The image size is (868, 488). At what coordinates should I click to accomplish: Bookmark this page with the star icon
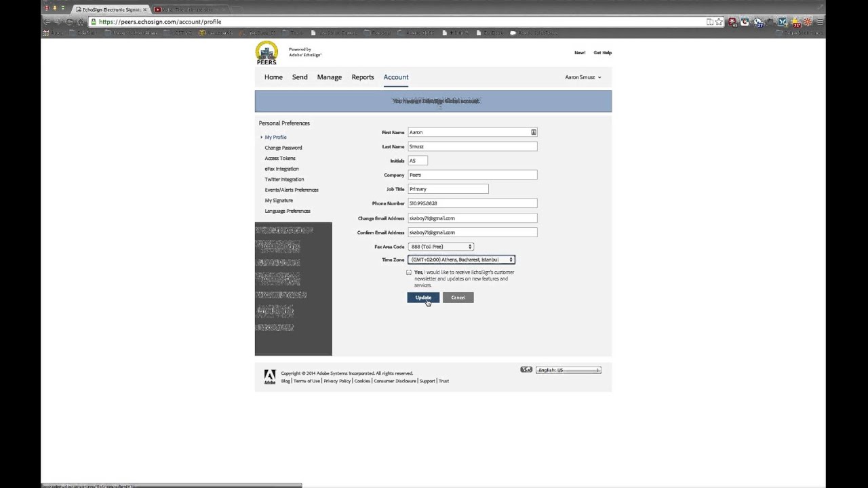(x=719, y=22)
